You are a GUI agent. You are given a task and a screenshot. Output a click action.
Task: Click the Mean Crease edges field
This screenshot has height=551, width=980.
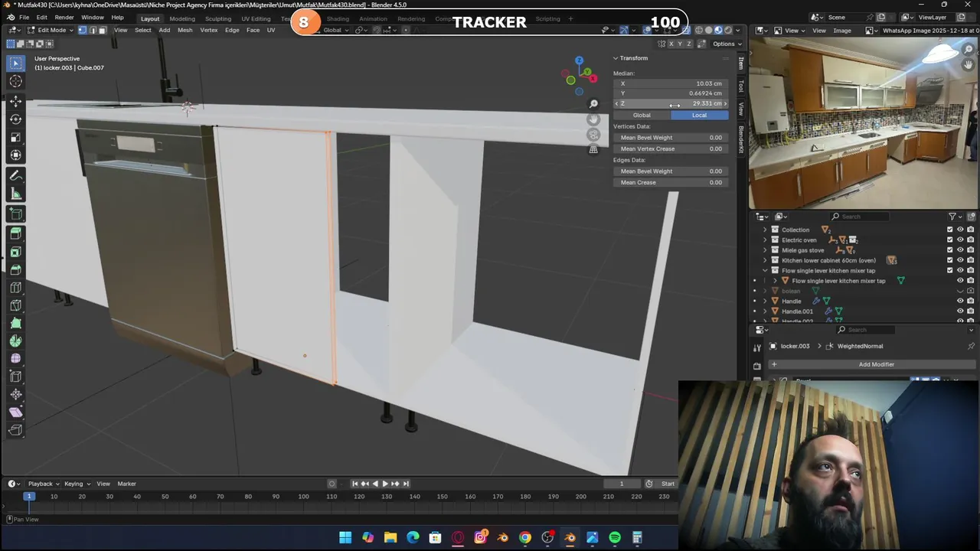[671, 182]
